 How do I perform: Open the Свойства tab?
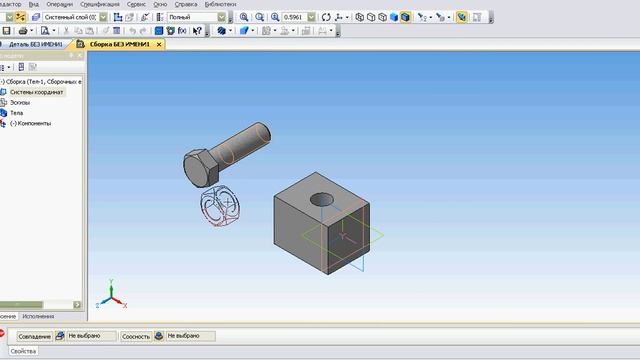[x=23, y=351]
